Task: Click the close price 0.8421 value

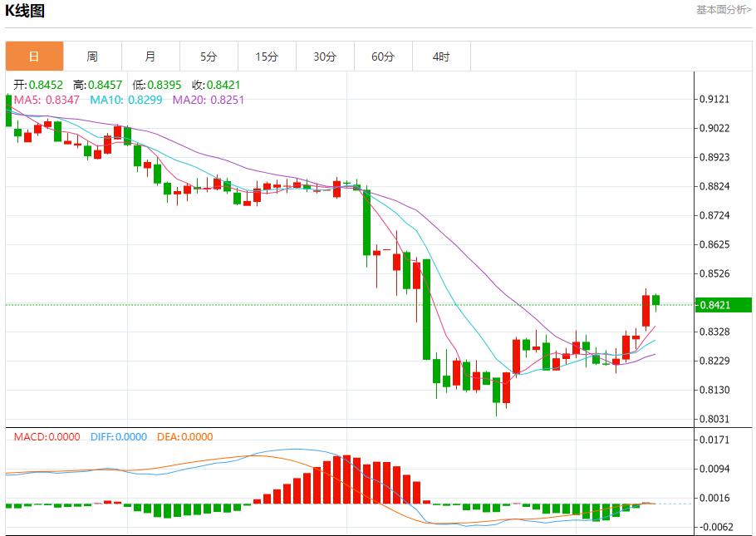Action: 223,85
